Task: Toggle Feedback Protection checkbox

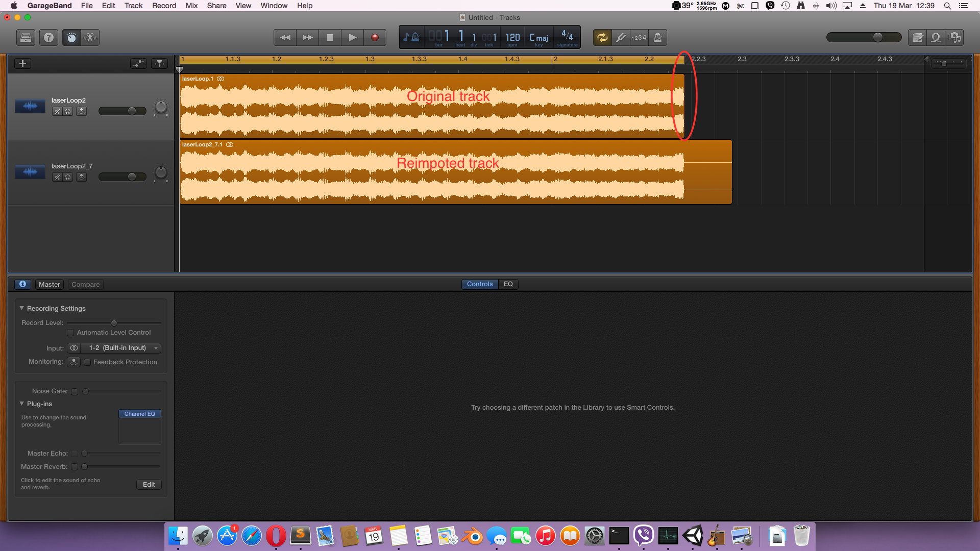Action: (x=86, y=362)
